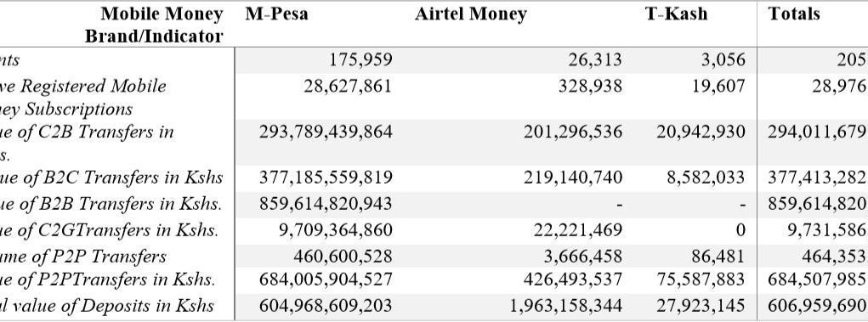
Task: Click the Airtel B2C value 219,140,740
Action: click(x=573, y=178)
